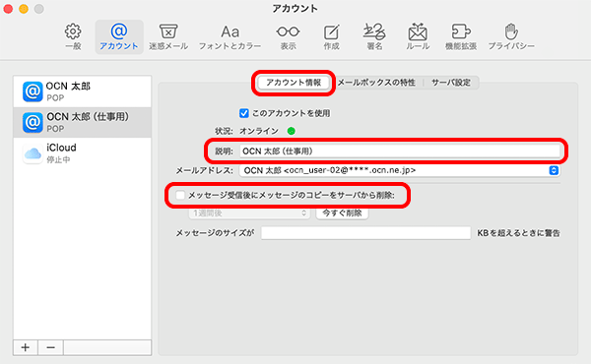Open the 迷惑メール junk mail pane
Viewport: 591px width, 364px height.
[168, 36]
